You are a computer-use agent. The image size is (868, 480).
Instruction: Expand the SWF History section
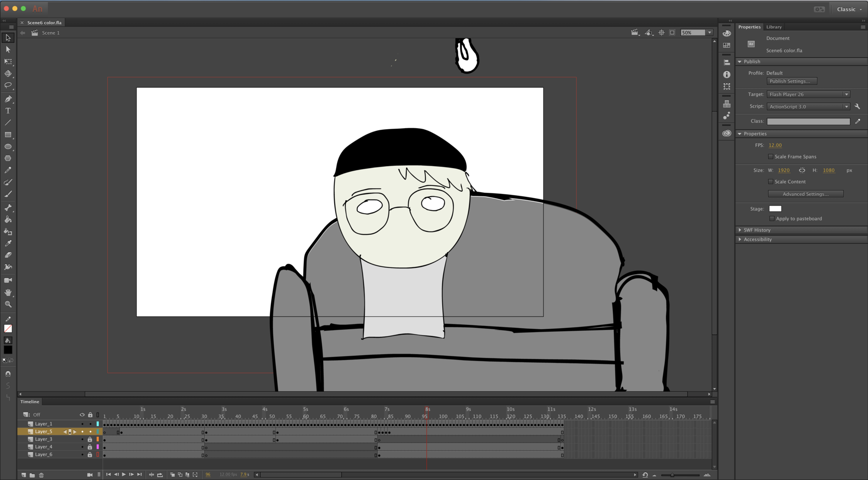click(757, 230)
